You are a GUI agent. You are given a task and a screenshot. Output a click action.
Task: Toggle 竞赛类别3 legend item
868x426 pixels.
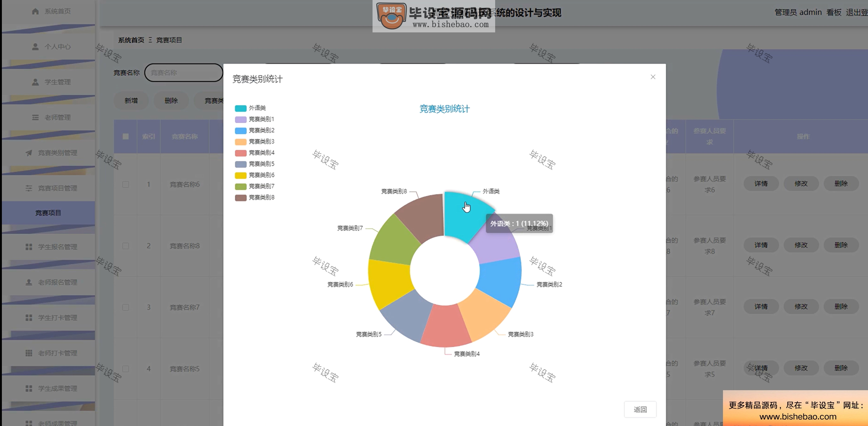coord(254,142)
